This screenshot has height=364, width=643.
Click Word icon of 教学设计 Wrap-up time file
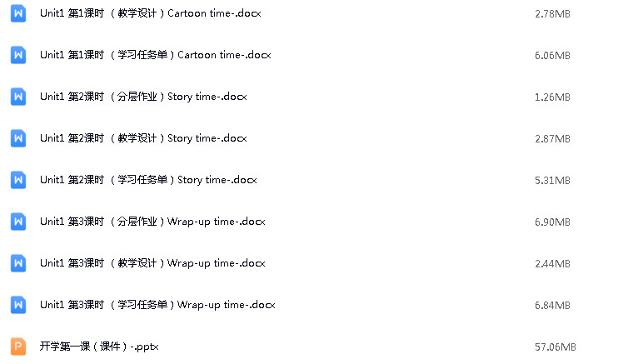coord(18,263)
